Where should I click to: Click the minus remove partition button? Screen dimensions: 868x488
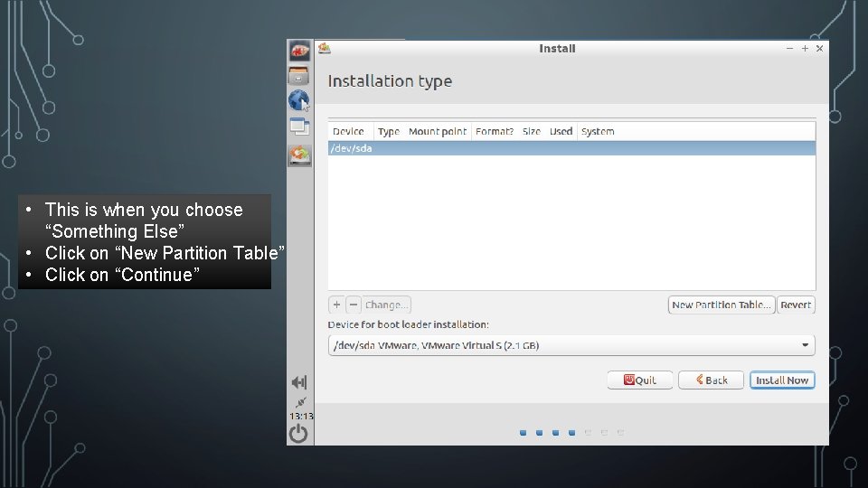pos(354,305)
